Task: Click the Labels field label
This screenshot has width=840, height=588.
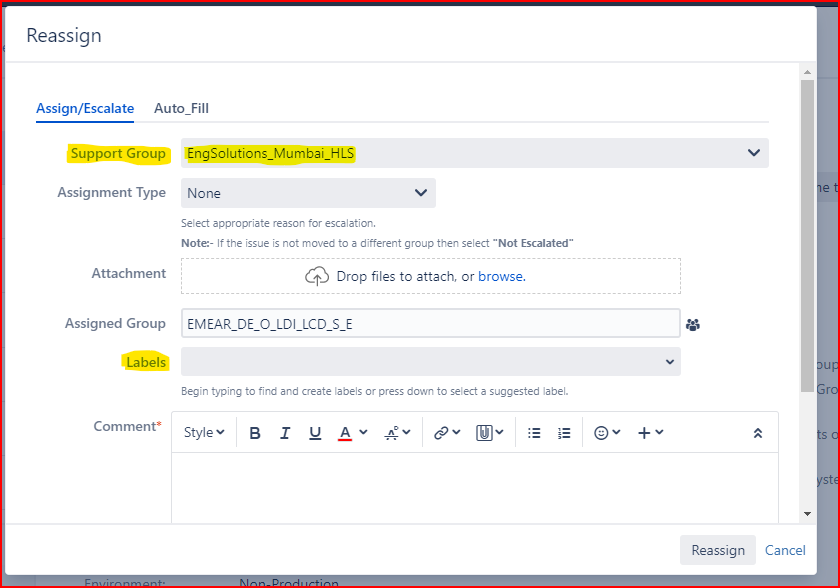Action: pos(146,363)
